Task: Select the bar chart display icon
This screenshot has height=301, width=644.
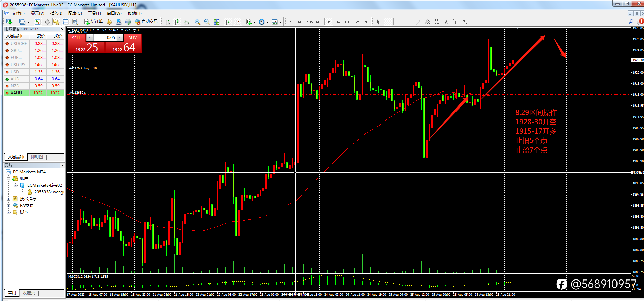Action: (168, 22)
